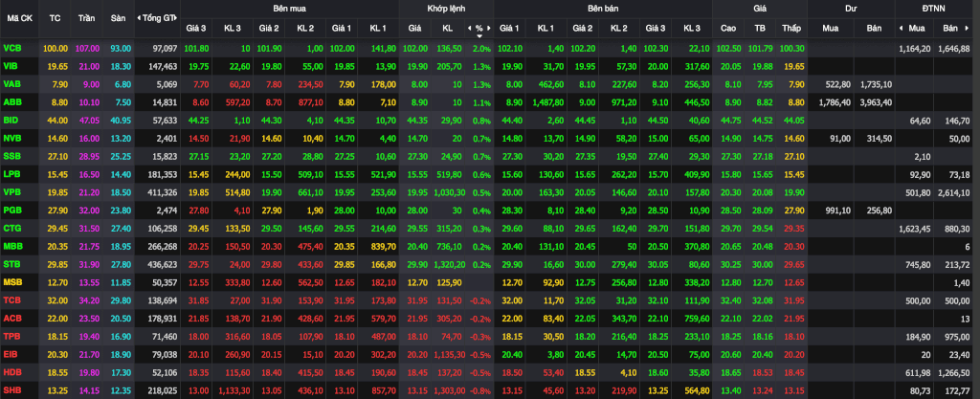Screen dimensions: 980x399
Task: Sort by the Cao high price header
Action: [728, 29]
